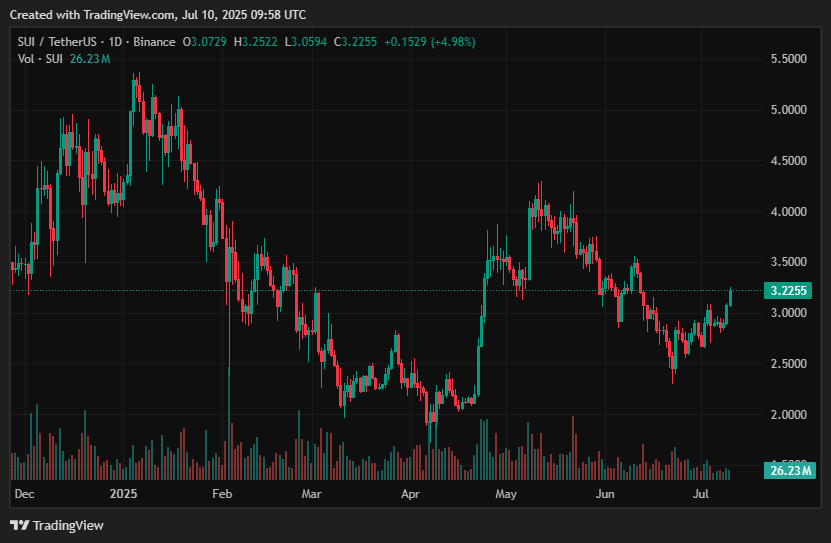Click the 2.5000 price axis label
The image size is (831, 543).
[789, 364]
